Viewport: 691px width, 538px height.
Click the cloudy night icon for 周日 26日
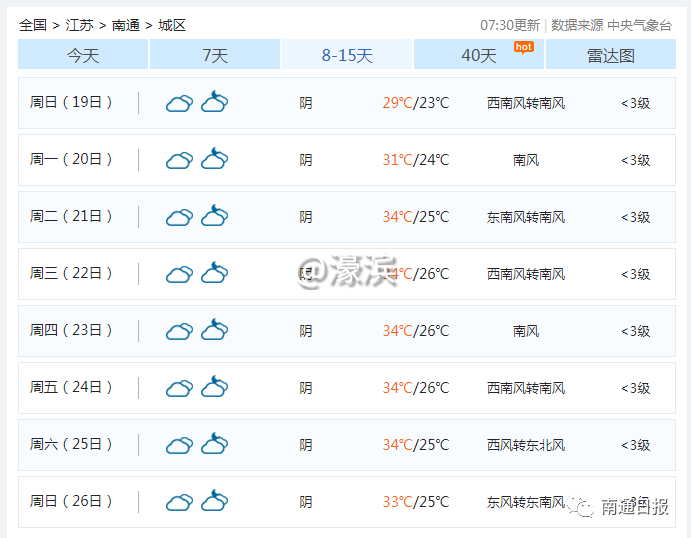[x=215, y=501]
